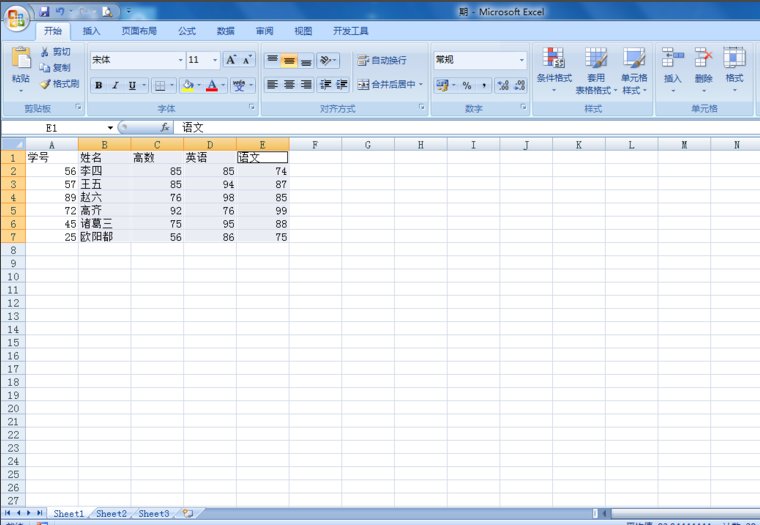
Task: Increase font size with large A icon
Action: [231, 60]
